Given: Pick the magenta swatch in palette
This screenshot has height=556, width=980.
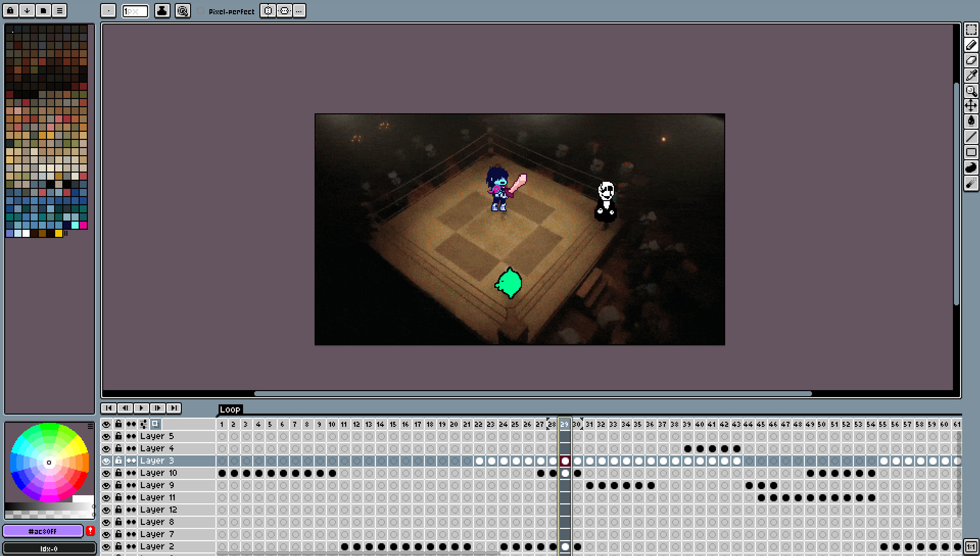Looking at the screenshot, I should 83,225.
